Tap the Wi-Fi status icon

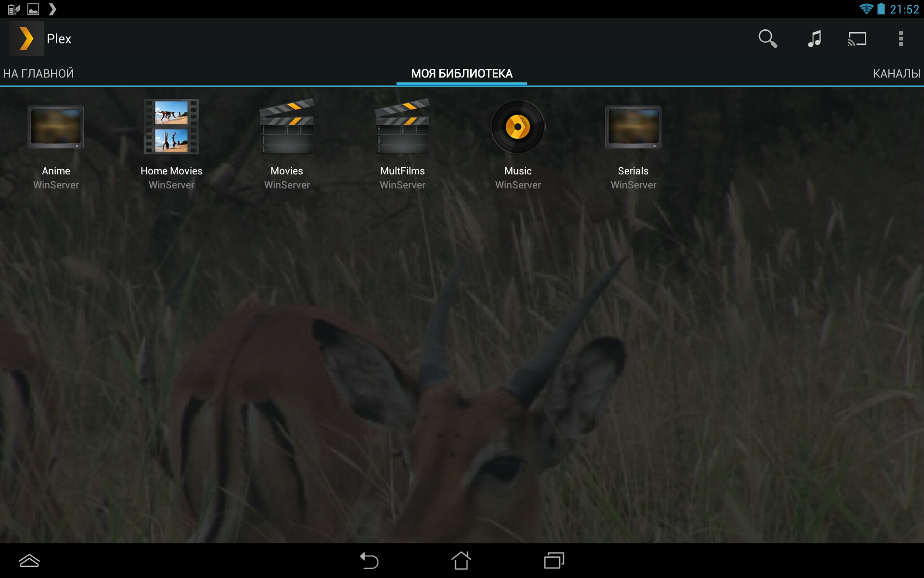point(866,9)
